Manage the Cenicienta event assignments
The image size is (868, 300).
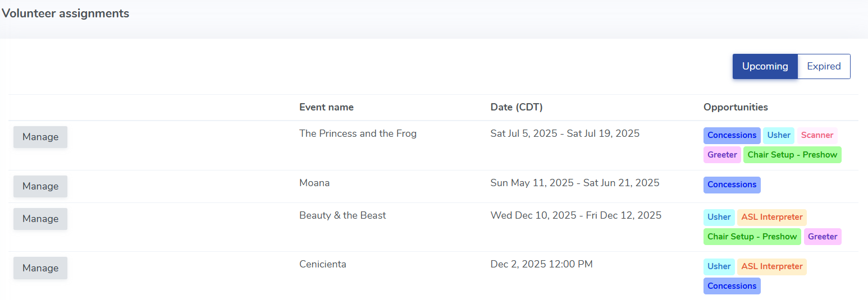40,268
